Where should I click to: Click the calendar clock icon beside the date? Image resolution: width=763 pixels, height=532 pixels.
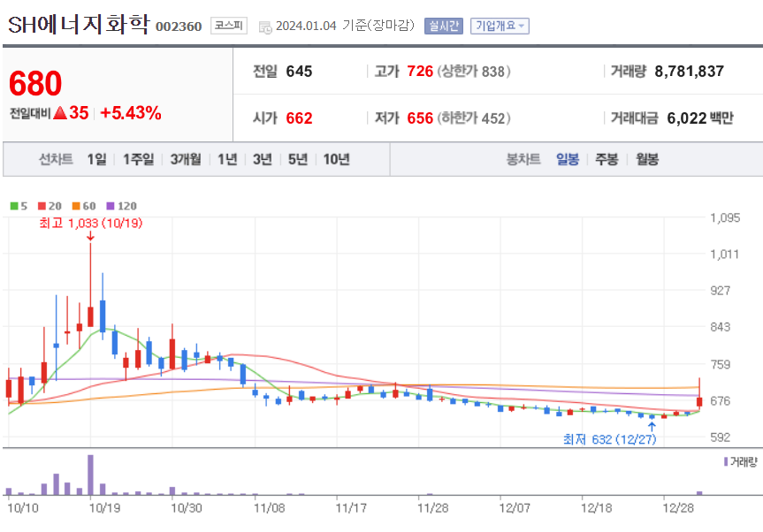point(265,27)
